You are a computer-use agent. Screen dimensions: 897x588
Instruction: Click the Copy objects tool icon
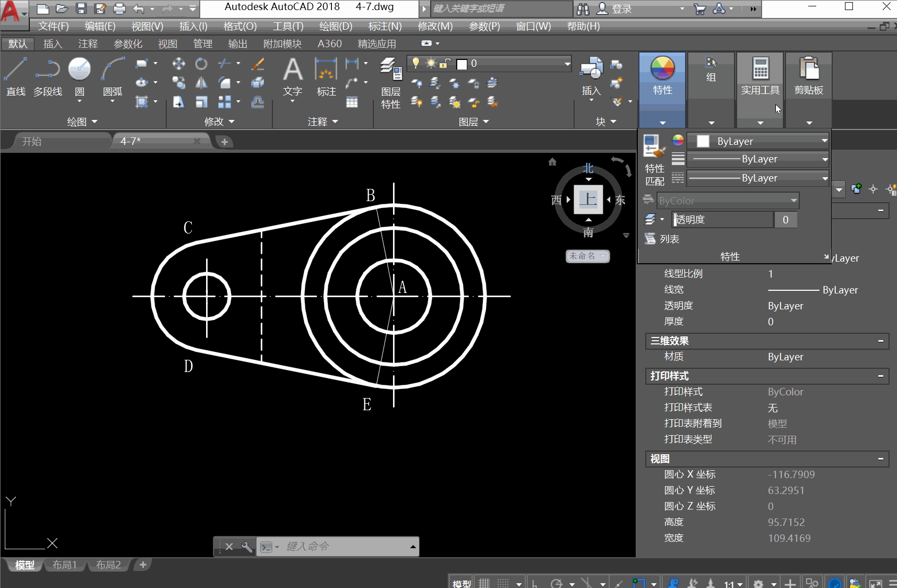point(178,83)
